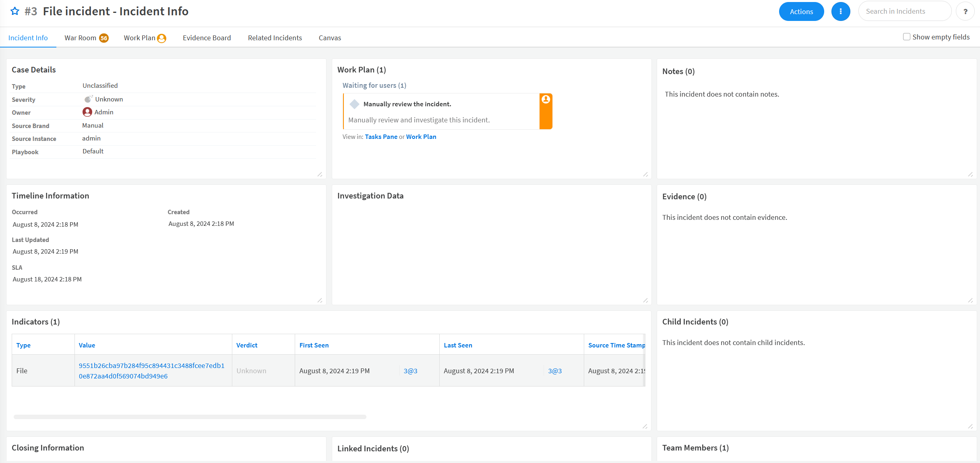Click the Created date value

click(201, 223)
